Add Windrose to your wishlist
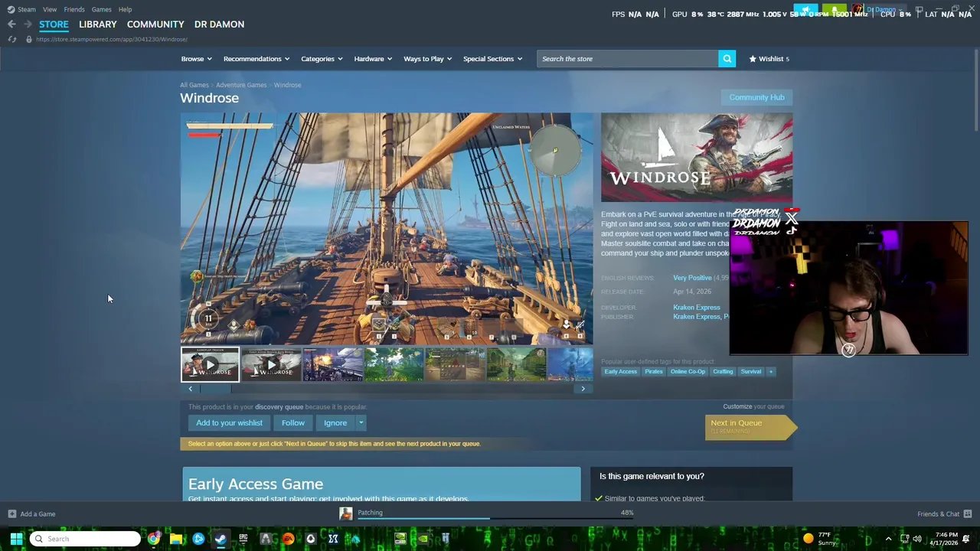Image resolution: width=980 pixels, height=551 pixels. tap(229, 422)
